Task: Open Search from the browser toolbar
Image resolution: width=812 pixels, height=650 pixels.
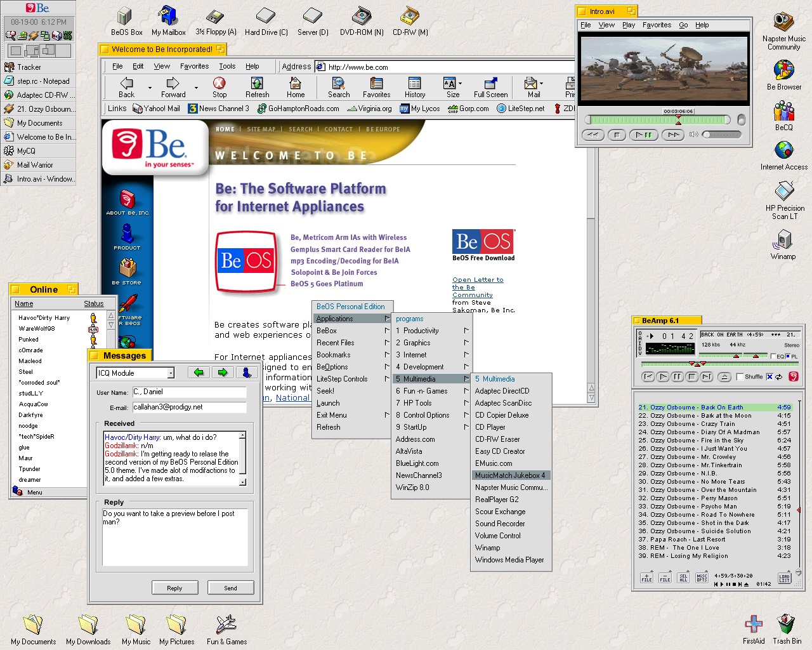Action: pyautogui.click(x=339, y=88)
